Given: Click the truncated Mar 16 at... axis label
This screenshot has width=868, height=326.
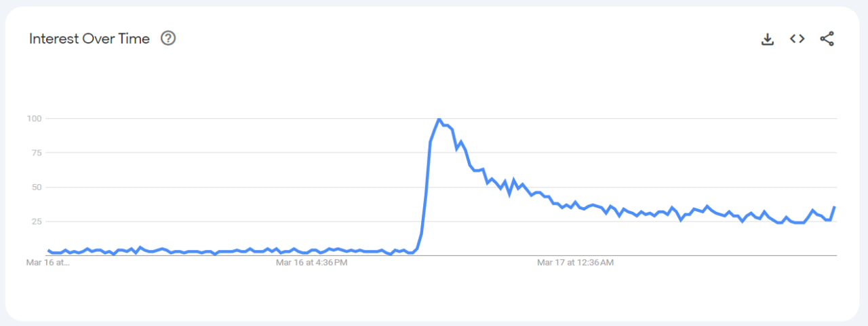Looking at the screenshot, I should [x=48, y=262].
